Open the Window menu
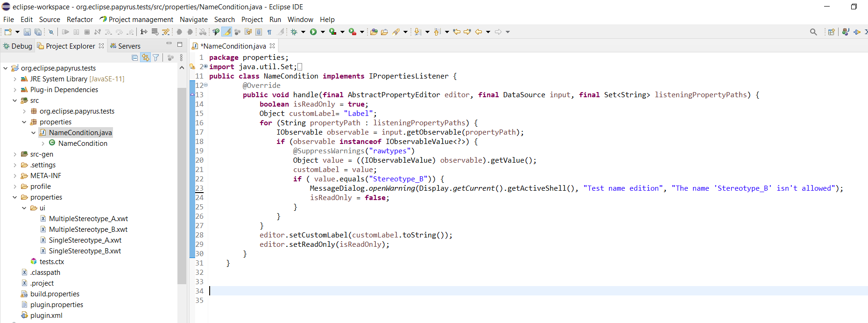Screen dimensions: 868x323 [300, 19]
